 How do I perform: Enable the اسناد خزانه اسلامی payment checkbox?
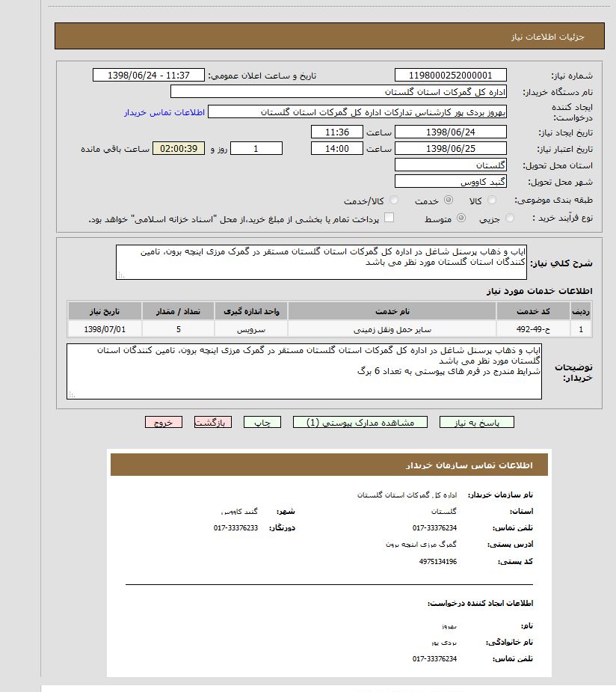pyautogui.click(x=388, y=217)
